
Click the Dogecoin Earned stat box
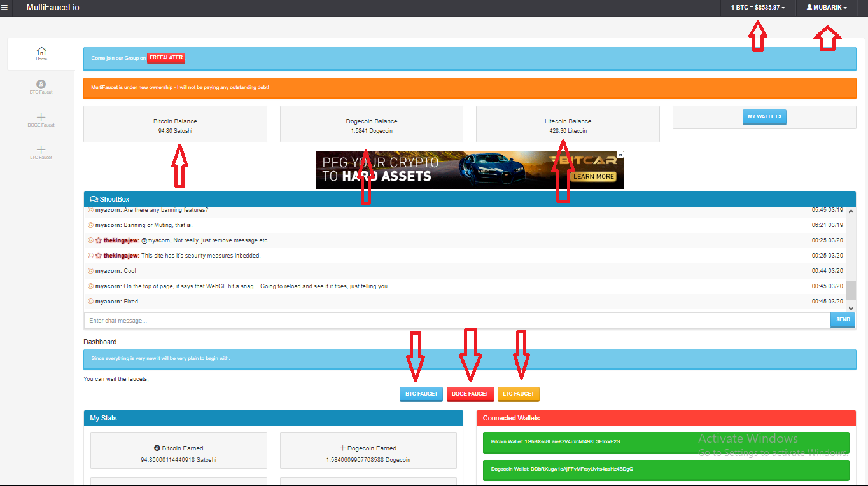point(368,450)
